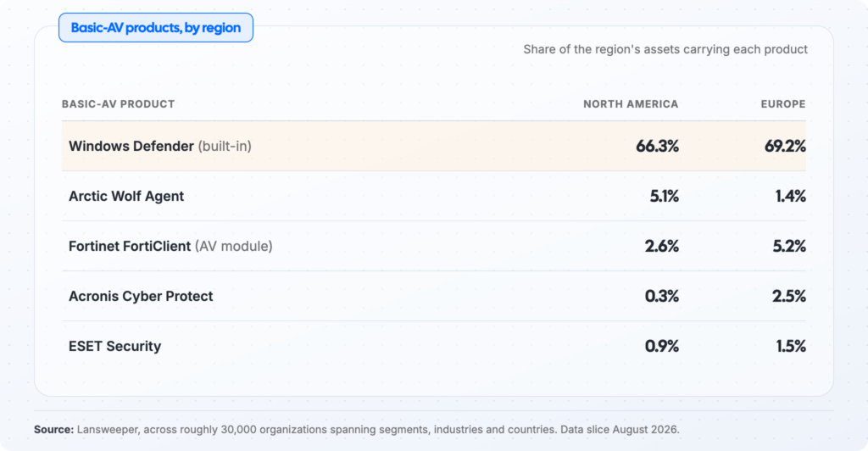Viewport: 868px width, 451px height.
Task: Select the 'Fortinet FortiClient (AV module)' row label
Action: 170,246
